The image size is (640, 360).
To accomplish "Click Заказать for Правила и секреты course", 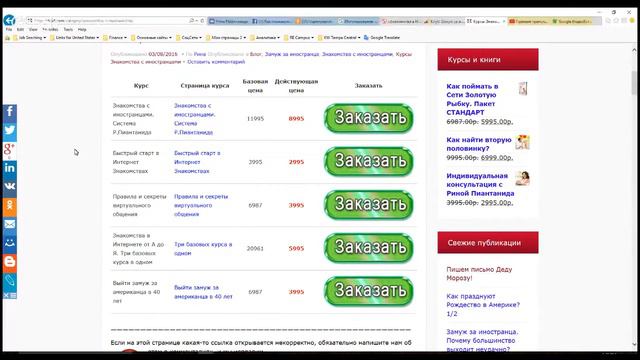I will point(369,205).
